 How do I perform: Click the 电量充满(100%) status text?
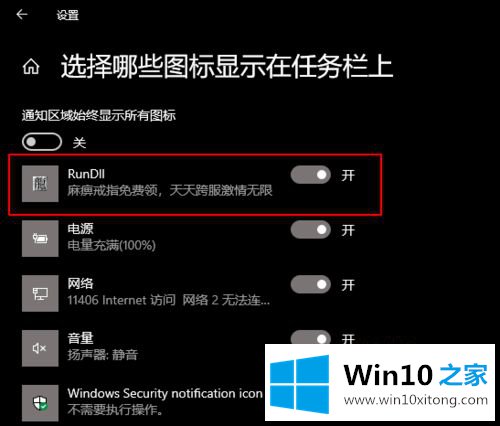click(112, 246)
